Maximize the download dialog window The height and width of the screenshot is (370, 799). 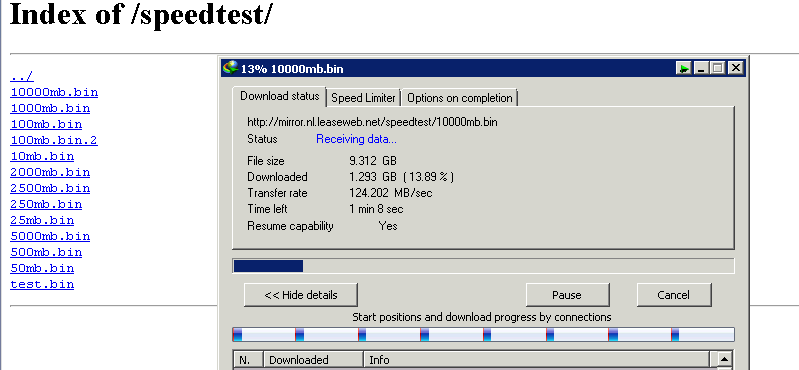(x=717, y=68)
